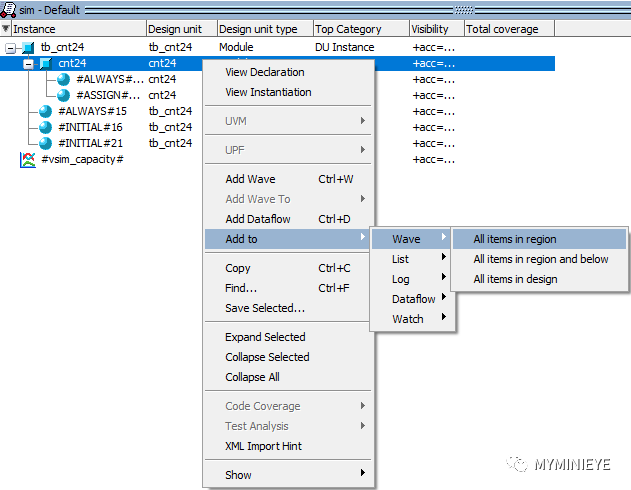Image resolution: width=631 pixels, height=490 pixels.
Task: Click the #ALWAYS#15 process sphere icon
Action: click(x=46, y=111)
